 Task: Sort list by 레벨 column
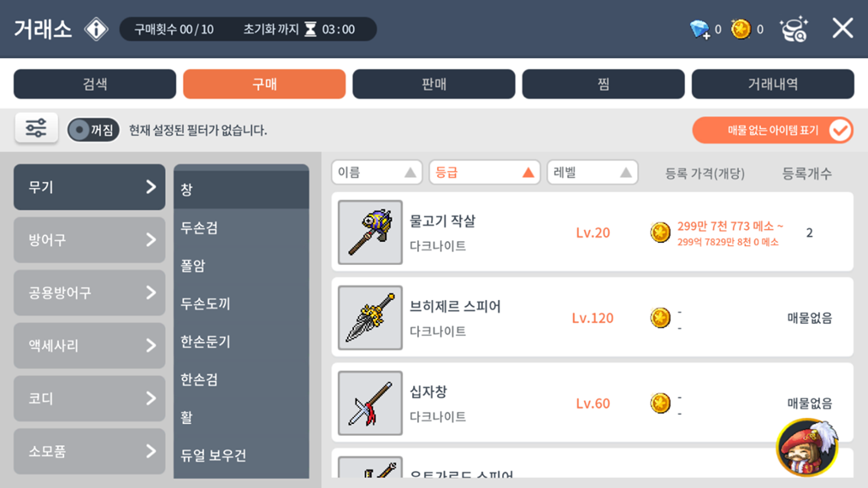click(593, 173)
